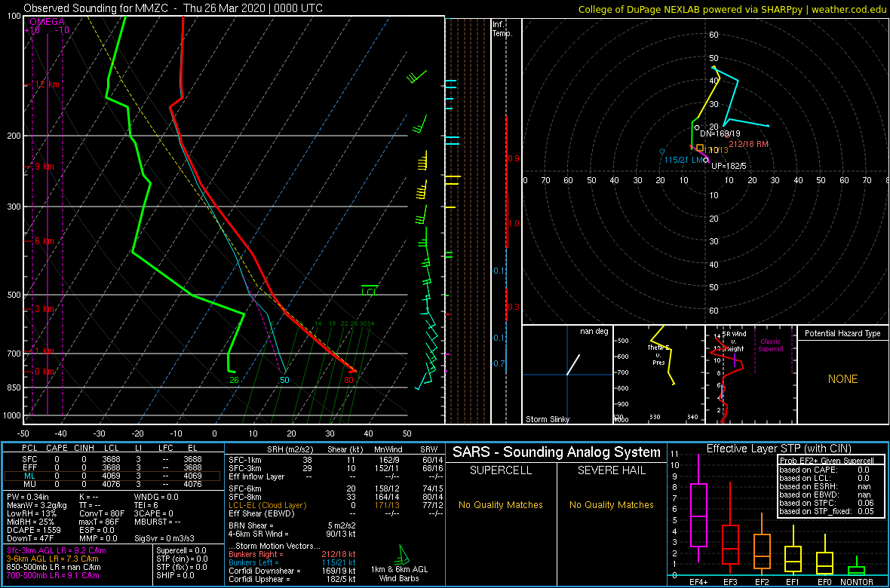Click the highlighted ML parcel row
Image resolution: width=890 pixels, height=588 pixels.
click(112, 476)
